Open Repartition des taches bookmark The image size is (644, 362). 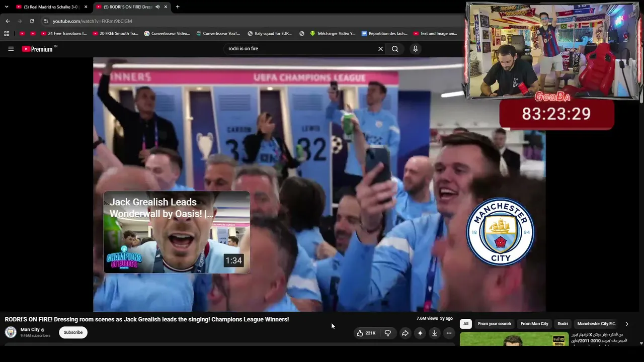click(x=384, y=34)
